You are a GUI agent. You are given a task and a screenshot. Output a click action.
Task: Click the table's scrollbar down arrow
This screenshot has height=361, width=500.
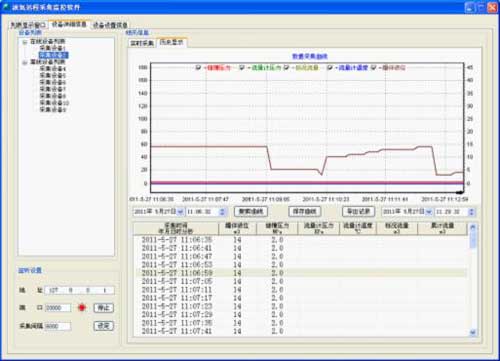473,332
